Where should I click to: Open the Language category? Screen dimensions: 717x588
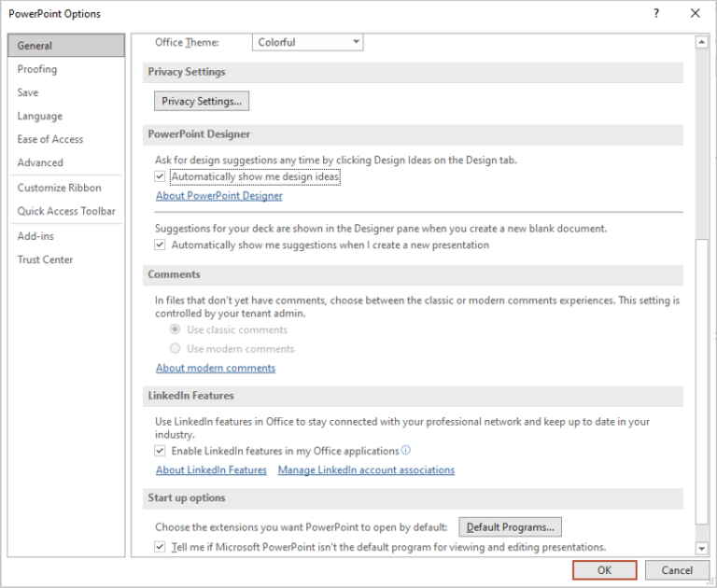(66, 116)
